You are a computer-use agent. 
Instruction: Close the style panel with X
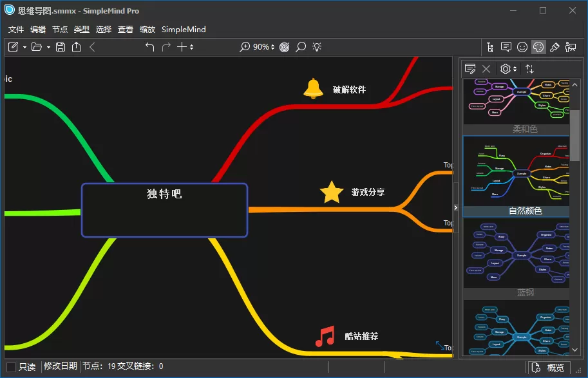tap(486, 69)
